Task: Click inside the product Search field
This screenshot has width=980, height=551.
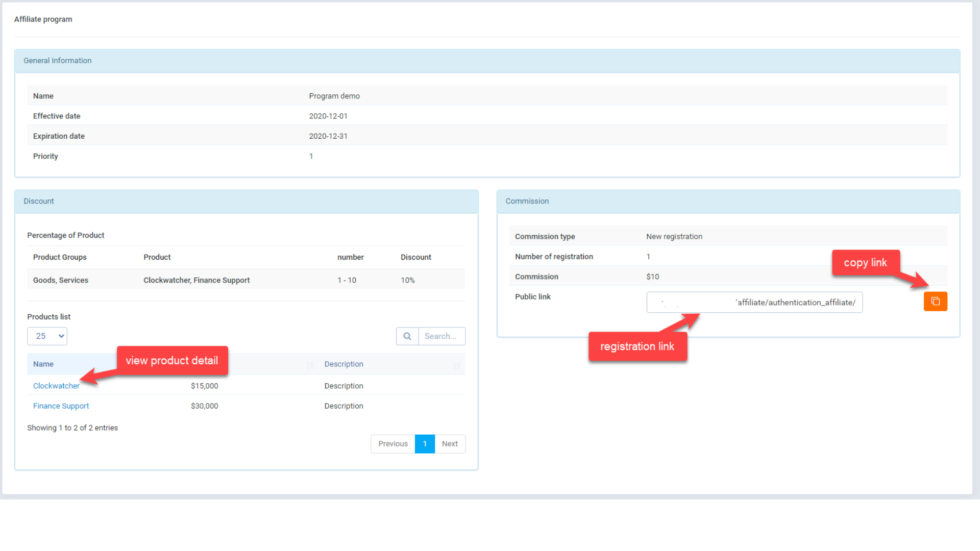Action: [x=441, y=336]
